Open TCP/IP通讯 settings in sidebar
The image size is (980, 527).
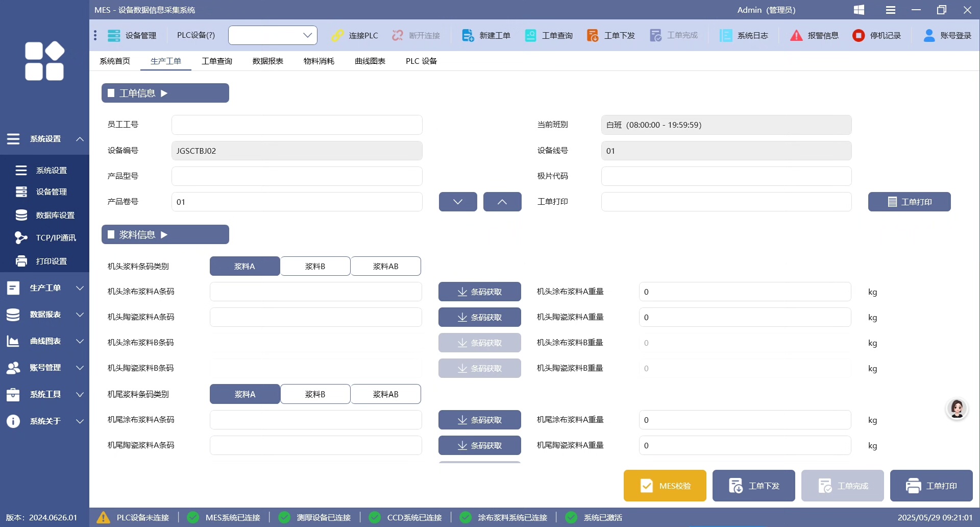[x=45, y=238]
